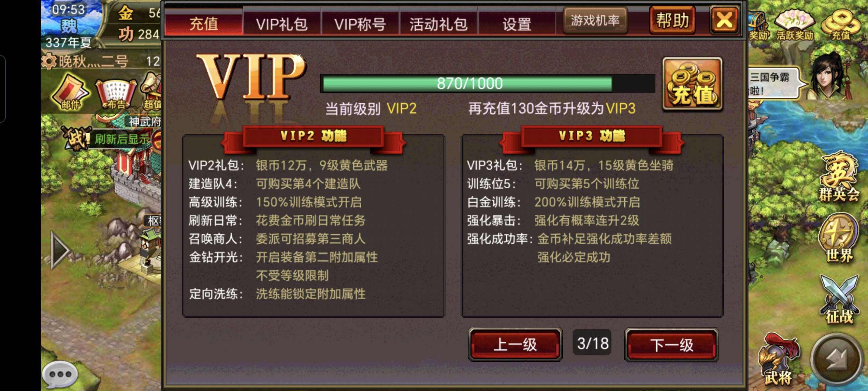
Task: Collapse menu with round arrow button
Action: pos(837,359)
